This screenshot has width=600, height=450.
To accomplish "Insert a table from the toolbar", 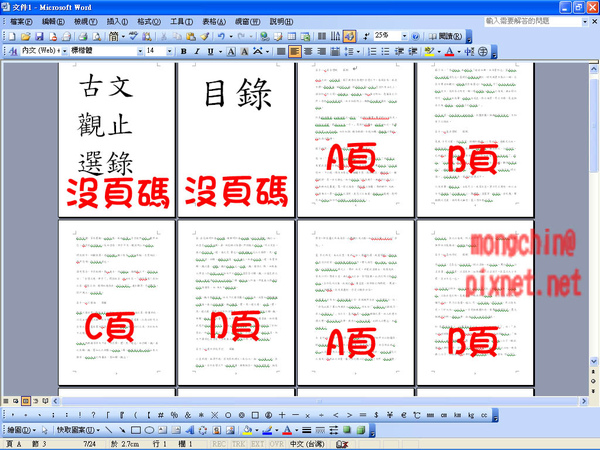I will pos(292,36).
